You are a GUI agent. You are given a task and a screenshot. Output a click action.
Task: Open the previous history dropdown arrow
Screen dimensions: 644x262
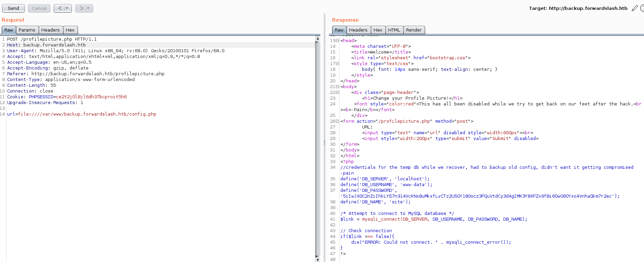click(x=67, y=8)
